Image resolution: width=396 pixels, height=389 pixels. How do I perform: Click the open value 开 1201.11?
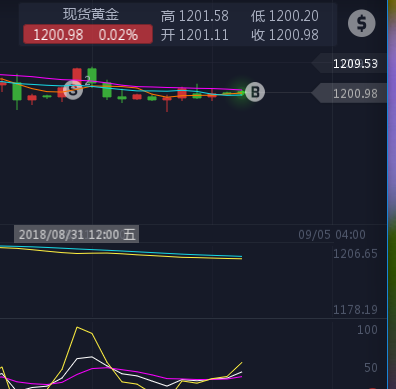[x=195, y=35]
